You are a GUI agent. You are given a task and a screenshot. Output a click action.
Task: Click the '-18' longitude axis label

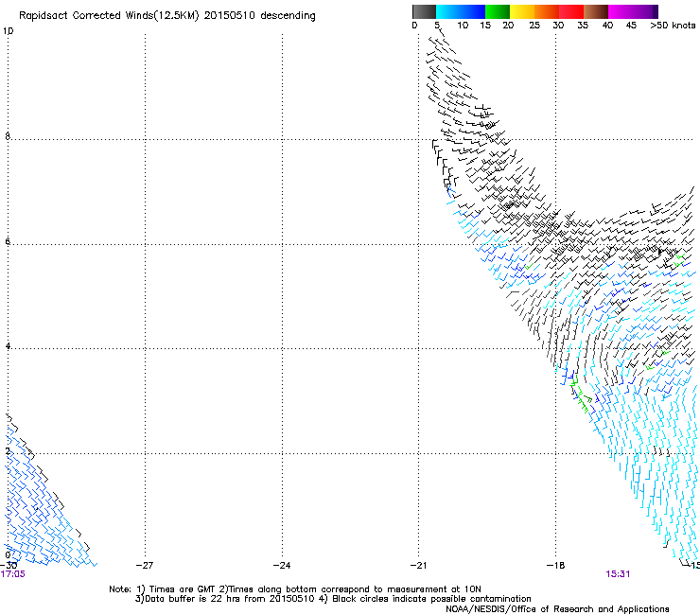coord(556,565)
